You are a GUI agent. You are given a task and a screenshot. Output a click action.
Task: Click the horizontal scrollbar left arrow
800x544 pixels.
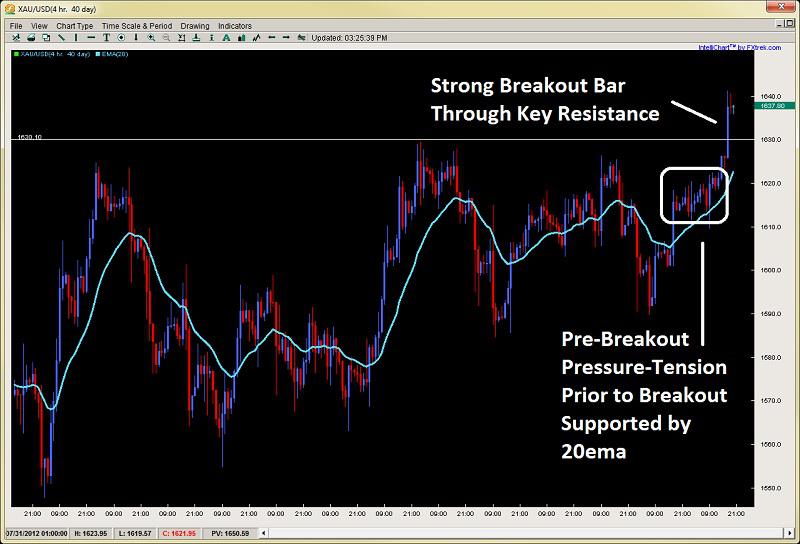tap(264, 533)
